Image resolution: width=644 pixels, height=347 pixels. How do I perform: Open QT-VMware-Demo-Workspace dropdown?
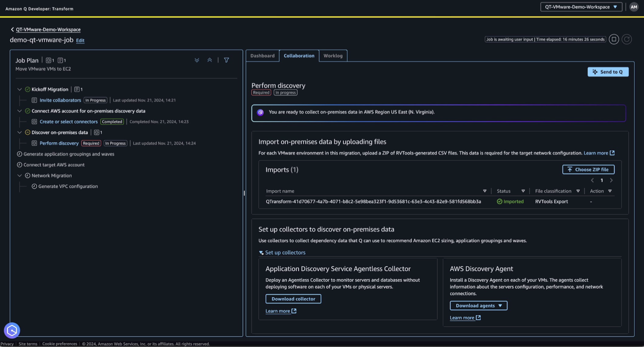click(581, 7)
